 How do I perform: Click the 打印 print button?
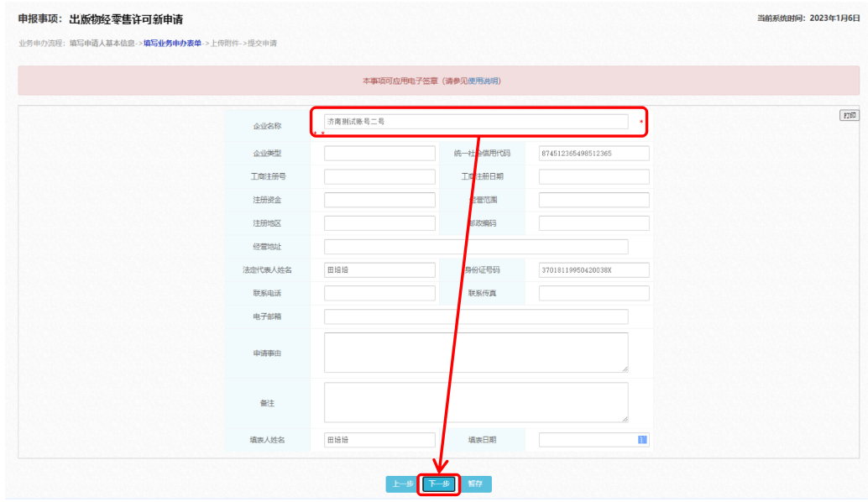849,115
